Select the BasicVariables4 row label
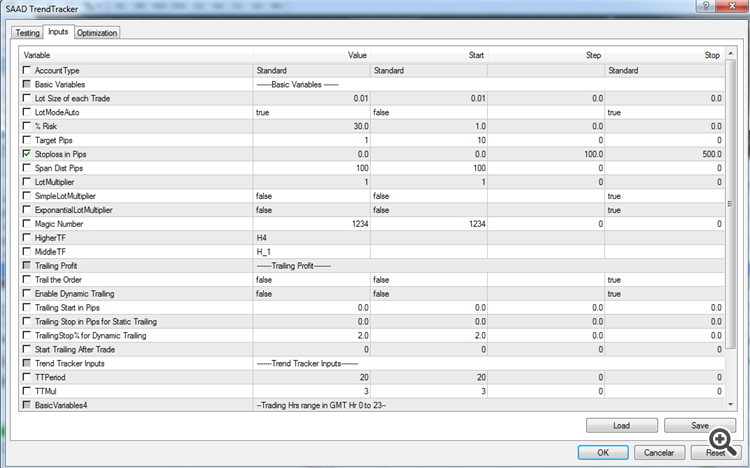 click(61, 405)
